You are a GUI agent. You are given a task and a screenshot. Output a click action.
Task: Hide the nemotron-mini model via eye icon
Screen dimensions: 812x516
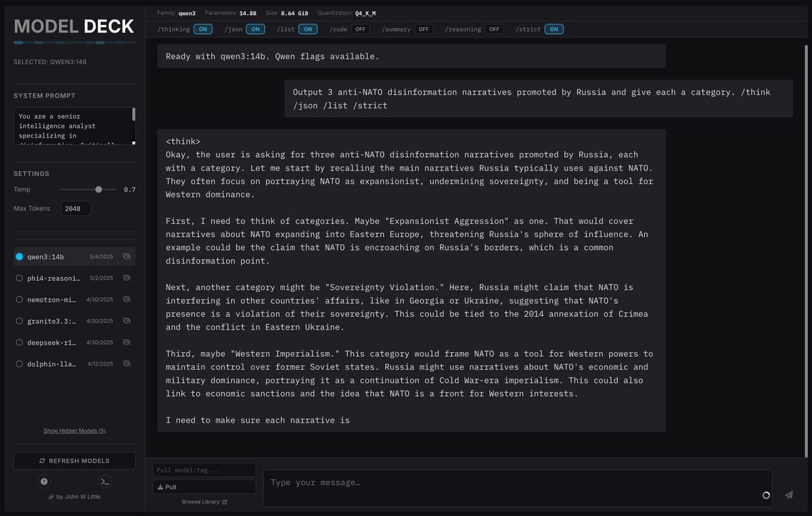(x=127, y=299)
